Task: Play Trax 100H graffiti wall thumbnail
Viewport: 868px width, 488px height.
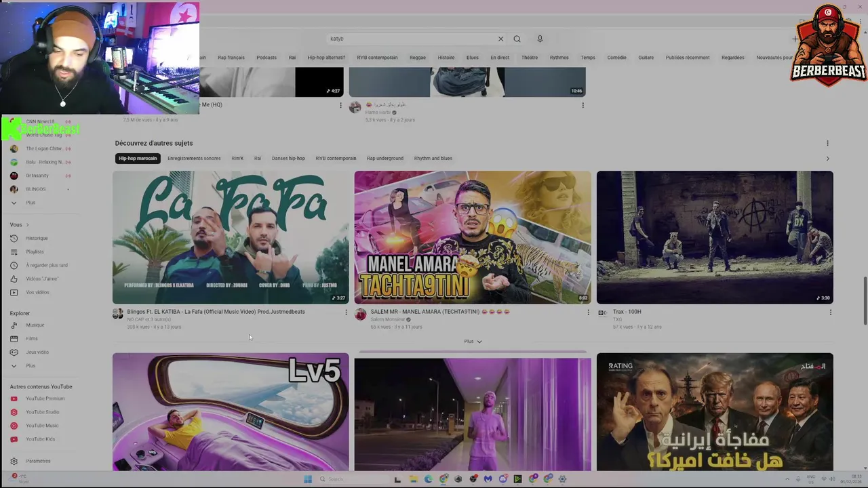Action: tap(715, 237)
